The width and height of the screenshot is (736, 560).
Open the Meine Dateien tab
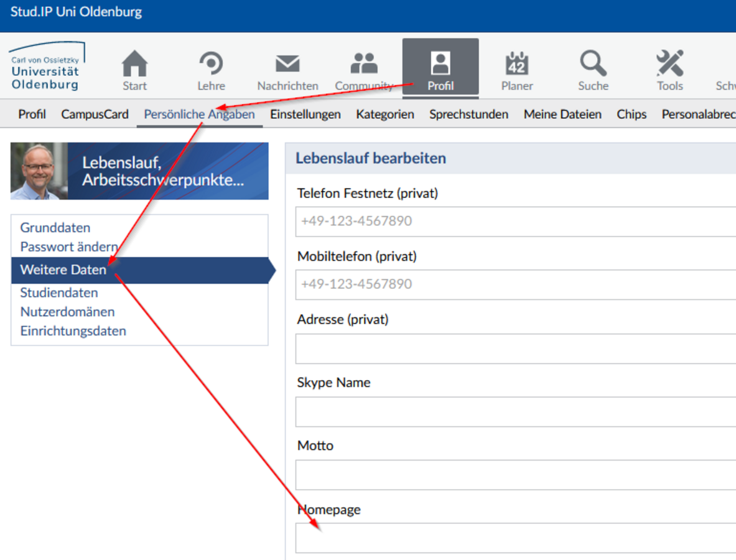pos(562,114)
